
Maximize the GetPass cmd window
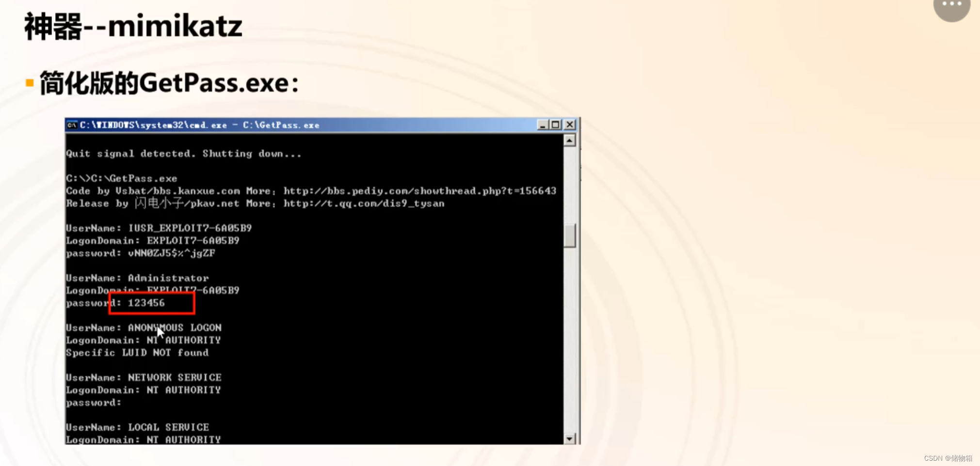point(556,125)
